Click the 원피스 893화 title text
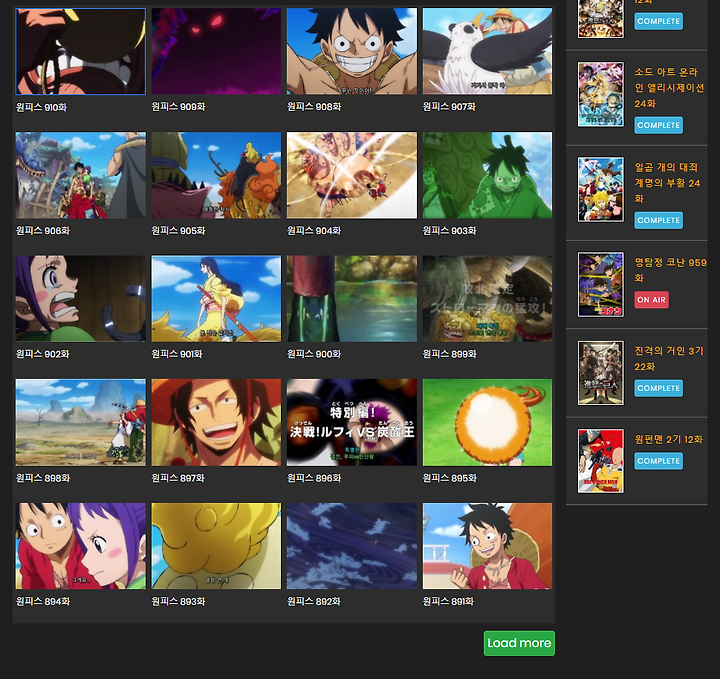720x679 pixels. (178, 602)
